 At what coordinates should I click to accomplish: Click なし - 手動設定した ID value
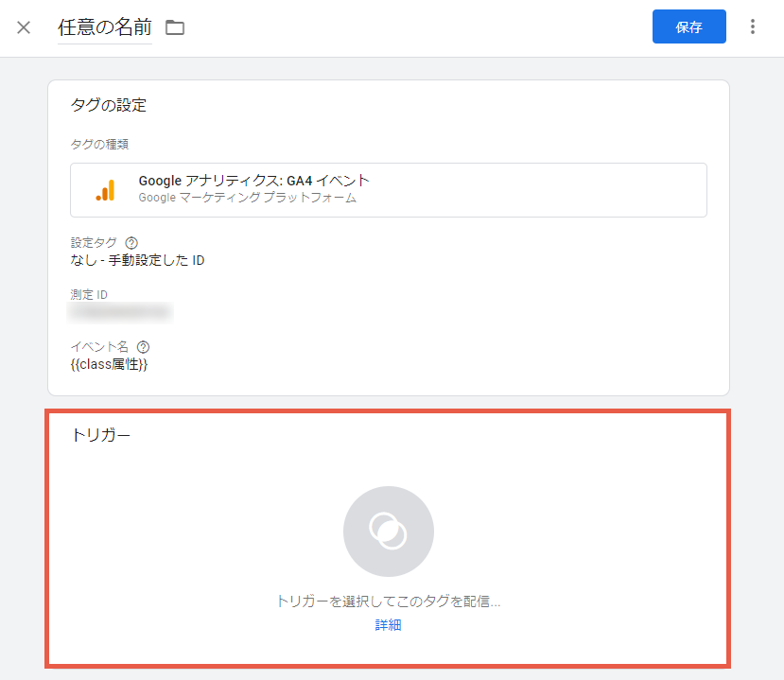pos(137,260)
